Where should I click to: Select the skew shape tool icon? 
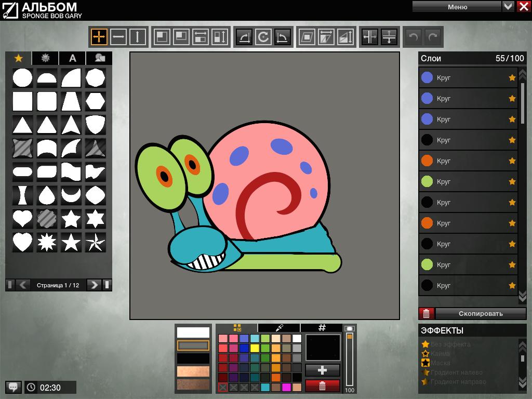[x=307, y=37]
